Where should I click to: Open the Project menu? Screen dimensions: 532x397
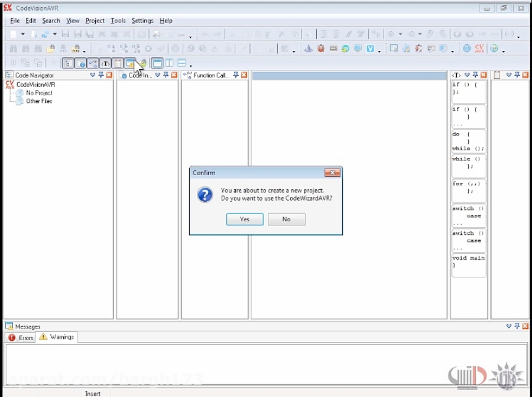95,20
